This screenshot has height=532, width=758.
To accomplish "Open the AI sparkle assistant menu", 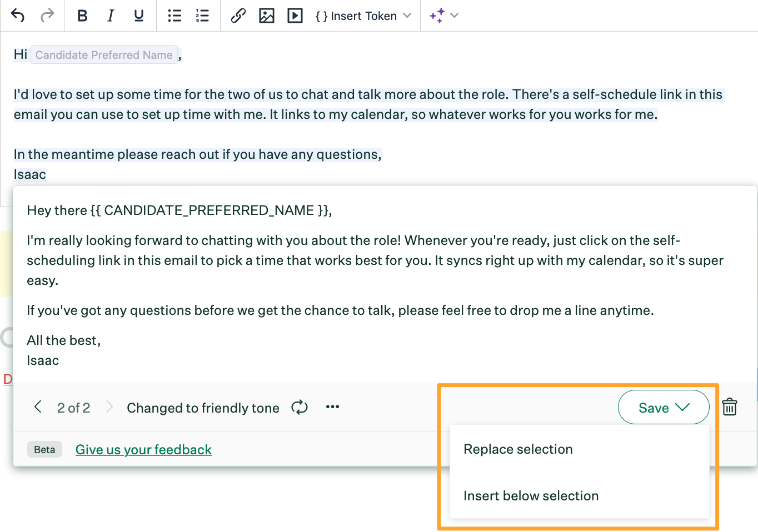I will pos(443,16).
